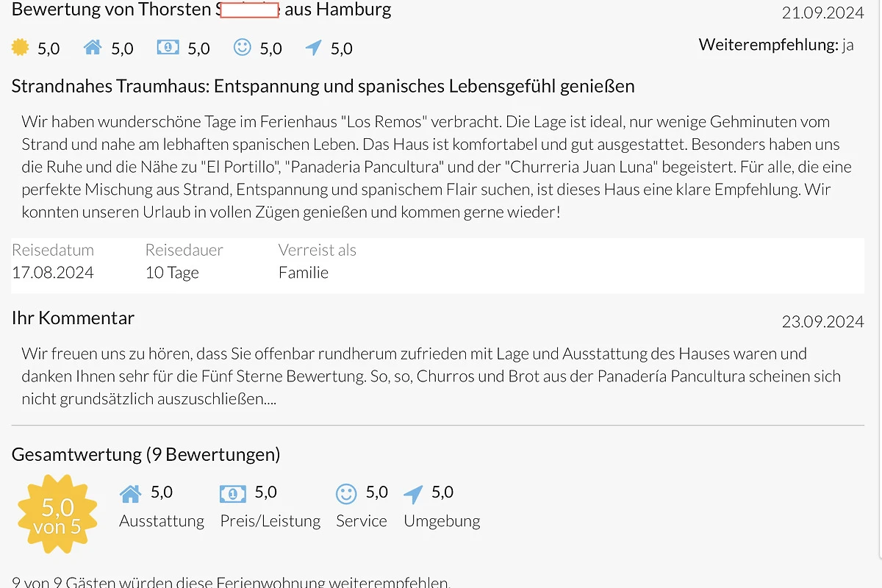Click the house icon above Ausstattung
The height and width of the screenshot is (588, 882).
tap(130, 494)
